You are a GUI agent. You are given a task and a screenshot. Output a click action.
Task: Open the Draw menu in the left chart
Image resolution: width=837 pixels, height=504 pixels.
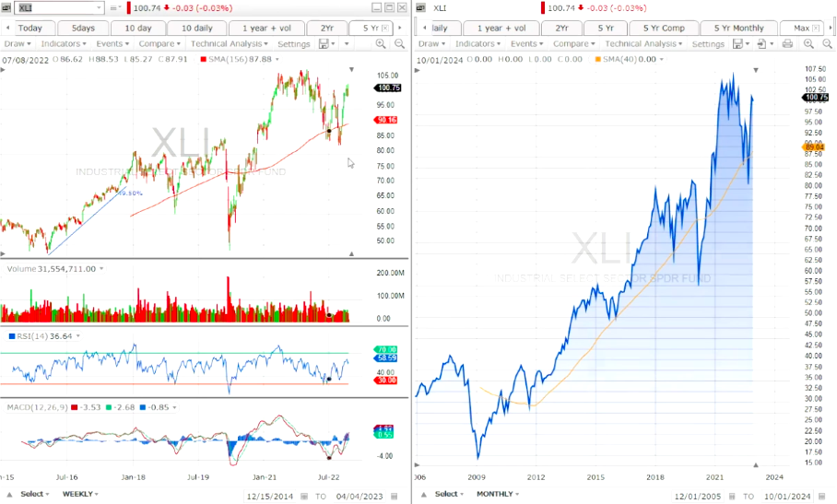pos(18,43)
